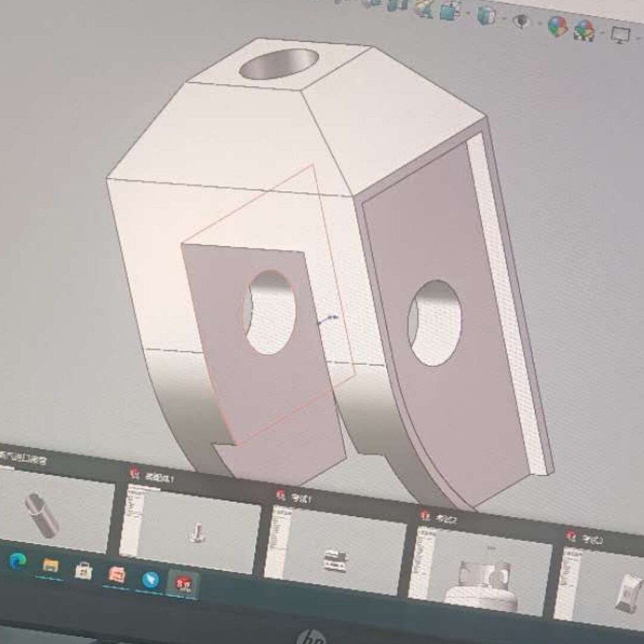Click the SolidWorks taskbar icon
Image resolution: width=644 pixels, height=644 pixels.
tap(184, 584)
